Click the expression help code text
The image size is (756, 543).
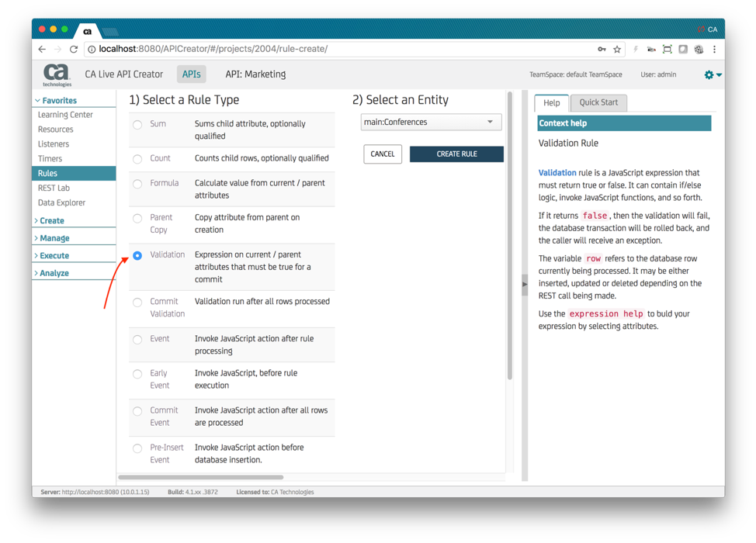point(606,313)
